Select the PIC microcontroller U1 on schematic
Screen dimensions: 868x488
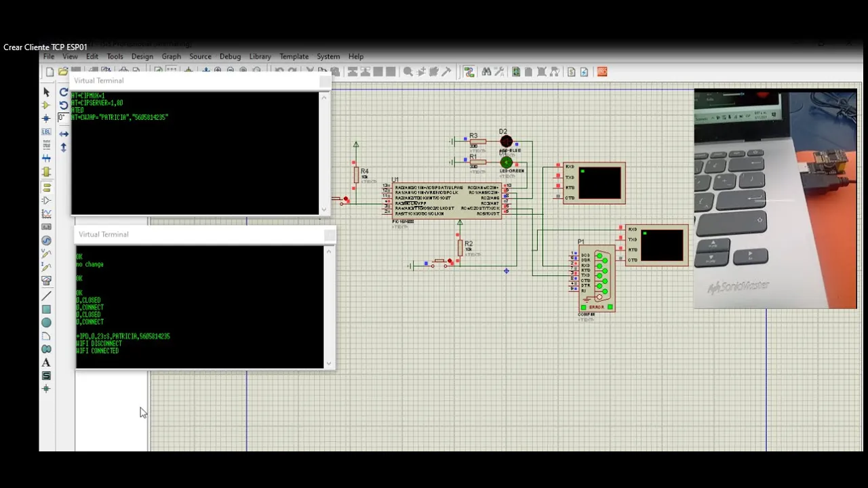pyautogui.click(x=447, y=201)
